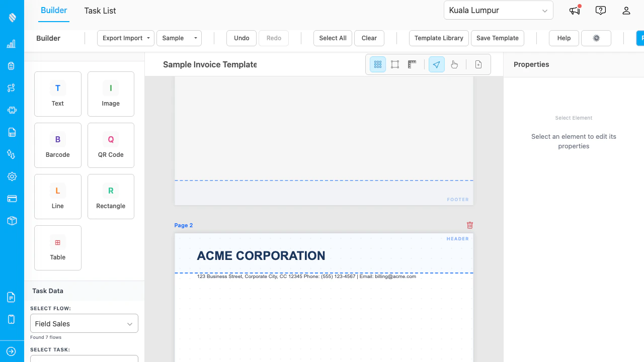Add a Barcode element from the palette
This screenshot has width=644, height=362.
pyautogui.click(x=57, y=145)
